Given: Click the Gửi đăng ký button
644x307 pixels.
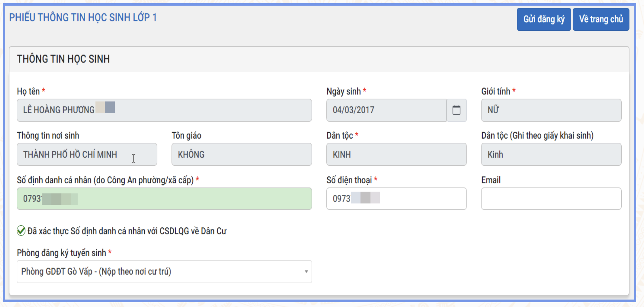Looking at the screenshot, I should 544,19.
